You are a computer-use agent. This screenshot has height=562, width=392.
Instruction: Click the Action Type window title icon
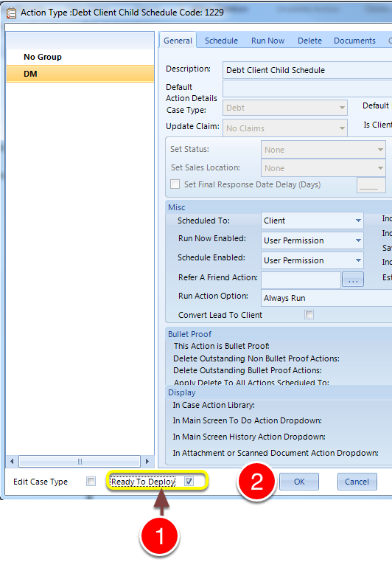pos(12,13)
